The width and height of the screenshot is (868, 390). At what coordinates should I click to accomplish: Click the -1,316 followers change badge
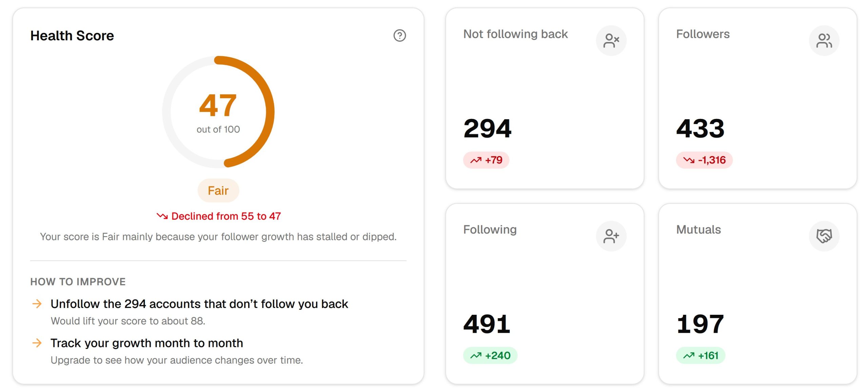click(704, 160)
